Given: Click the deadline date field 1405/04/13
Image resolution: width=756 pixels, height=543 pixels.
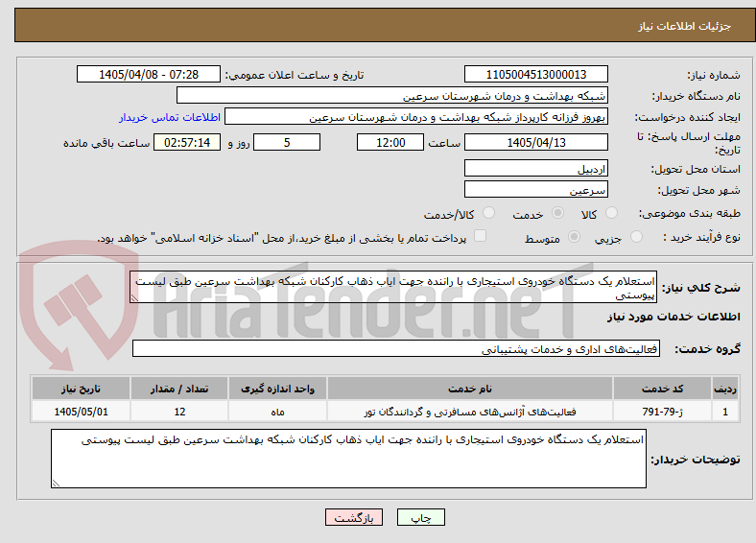Looking at the screenshot, I should pos(536,142).
